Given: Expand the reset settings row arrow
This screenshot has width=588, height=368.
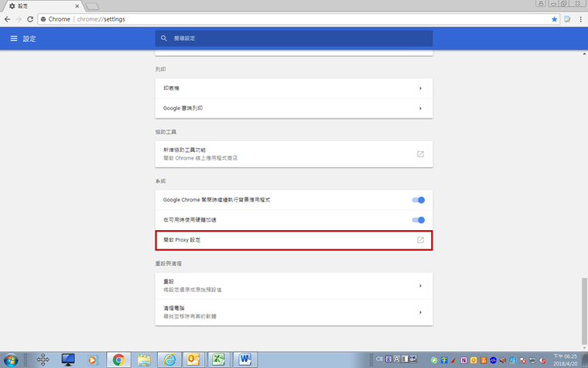Looking at the screenshot, I should click(420, 286).
